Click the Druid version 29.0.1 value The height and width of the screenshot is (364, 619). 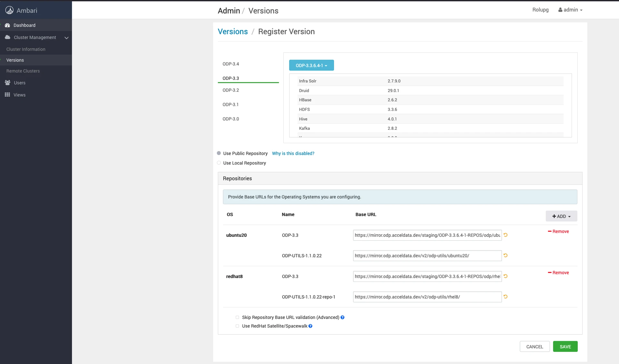coord(393,91)
